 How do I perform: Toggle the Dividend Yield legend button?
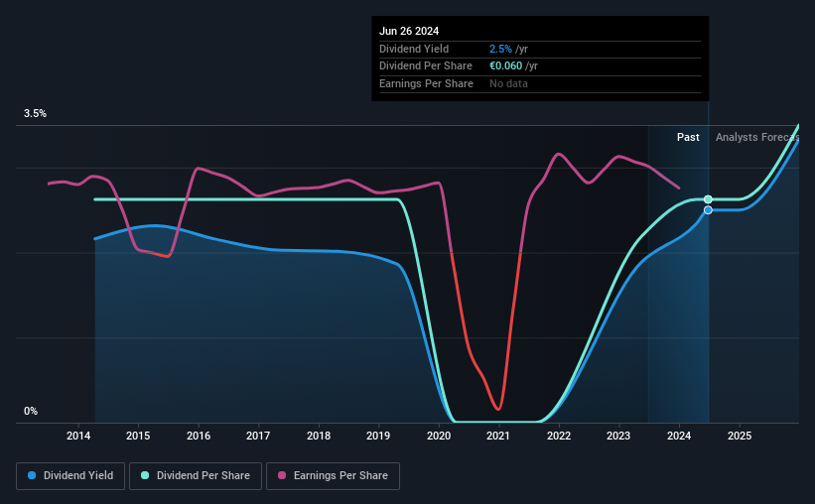click(x=70, y=476)
